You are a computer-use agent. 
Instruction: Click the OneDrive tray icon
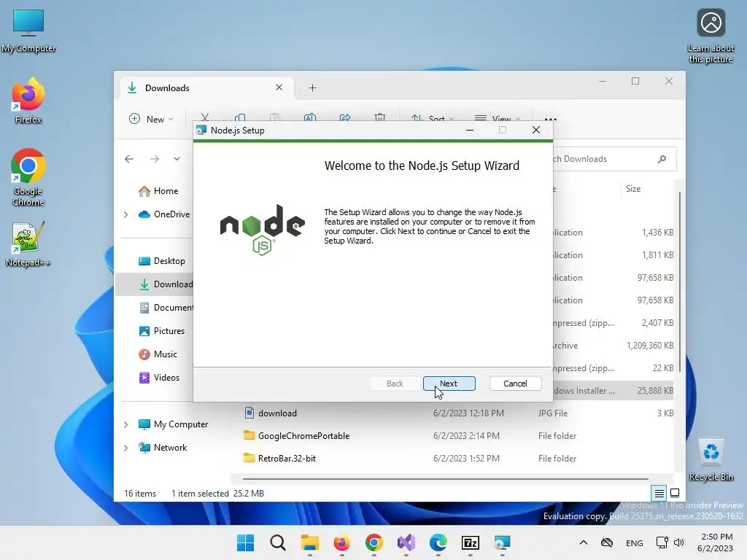coord(606,542)
